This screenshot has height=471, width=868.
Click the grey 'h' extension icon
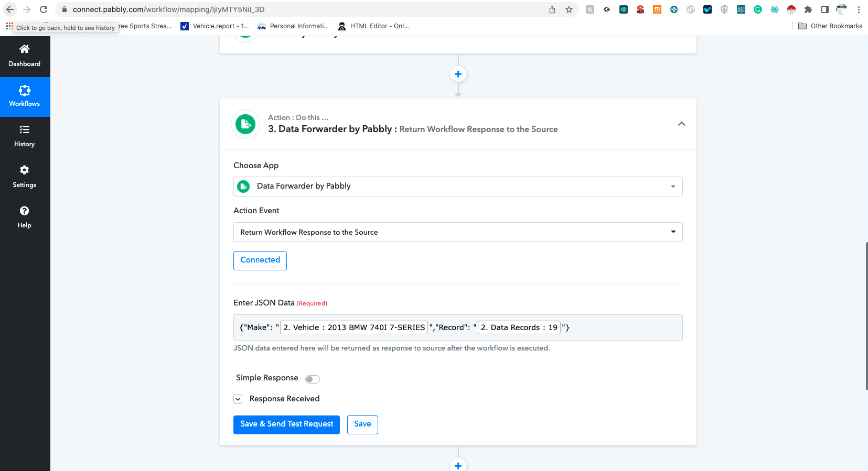tap(590, 9)
